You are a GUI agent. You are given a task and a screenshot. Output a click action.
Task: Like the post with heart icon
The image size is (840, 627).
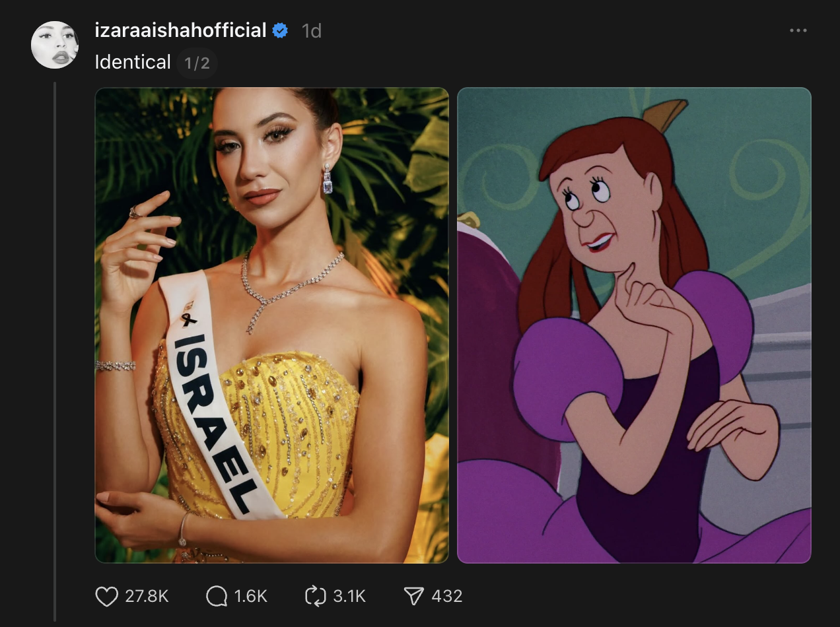click(107, 597)
